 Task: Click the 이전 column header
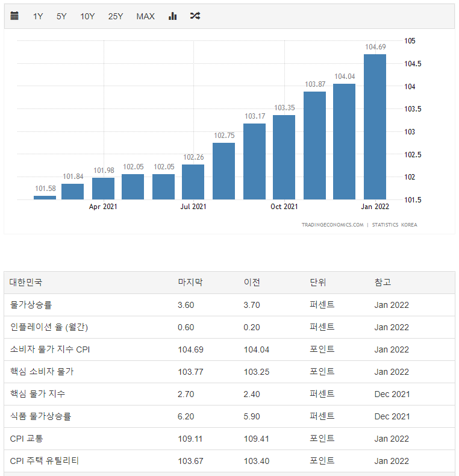pos(252,283)
